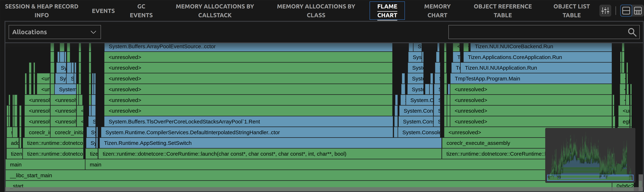The height and width of the screenshot is (192, 644).
Task: Switch to the Memory Chart tab
Action: click(437, 10)
